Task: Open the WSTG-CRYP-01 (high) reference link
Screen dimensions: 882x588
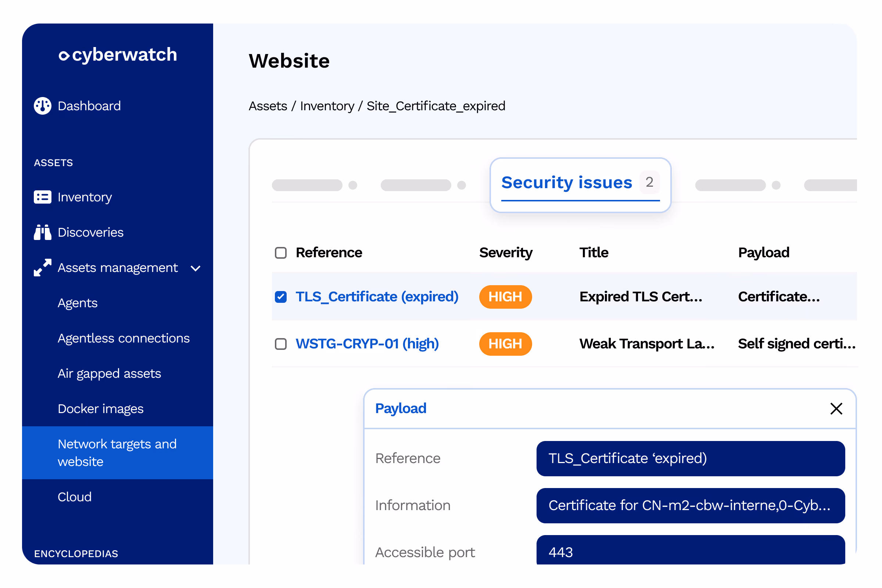Action: 367,344
